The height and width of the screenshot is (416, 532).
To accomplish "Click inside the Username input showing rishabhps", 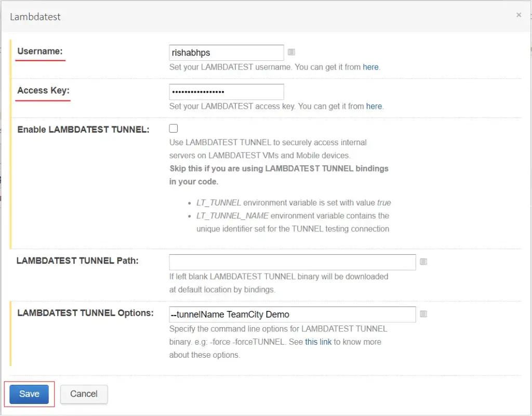I will (x=226, y=53).
